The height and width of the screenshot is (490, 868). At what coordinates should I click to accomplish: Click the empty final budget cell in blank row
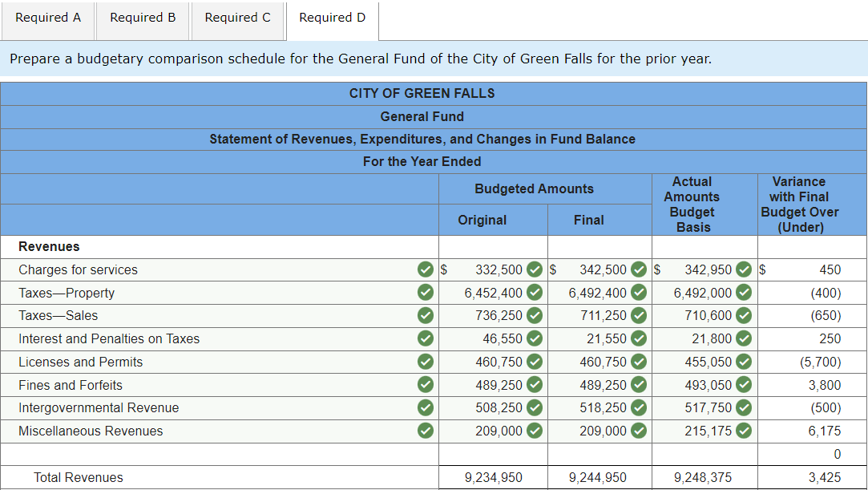[600, 454]
